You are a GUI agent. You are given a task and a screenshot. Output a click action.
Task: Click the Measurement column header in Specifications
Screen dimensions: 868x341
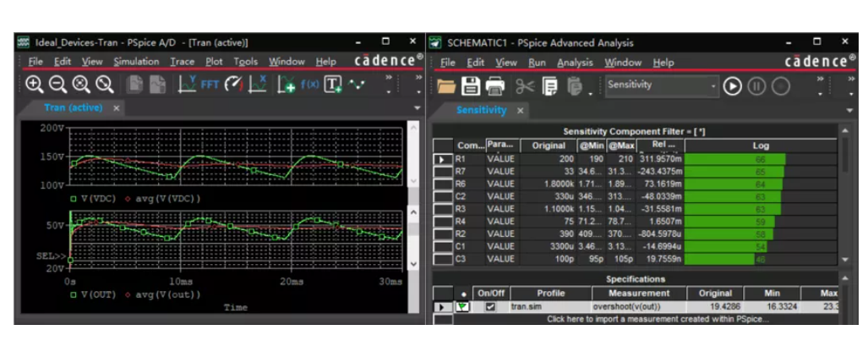639,294
